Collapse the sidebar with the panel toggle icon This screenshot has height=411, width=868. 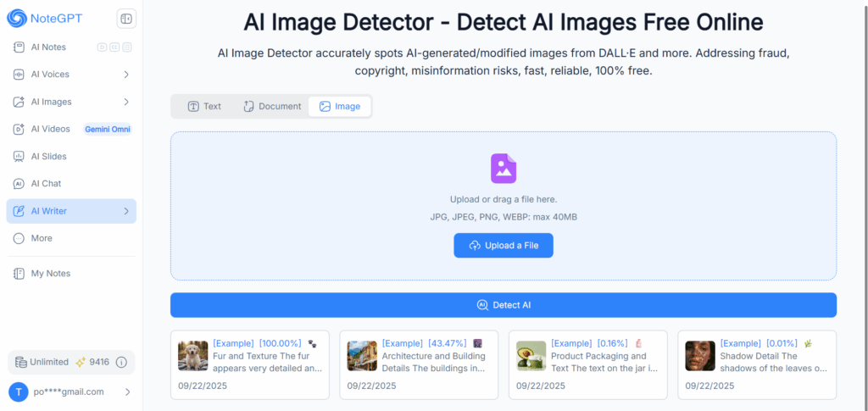[x=126, y=19]
